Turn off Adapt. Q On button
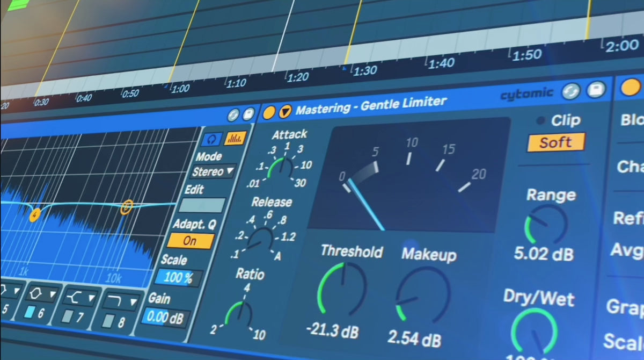 coord(190,241)
